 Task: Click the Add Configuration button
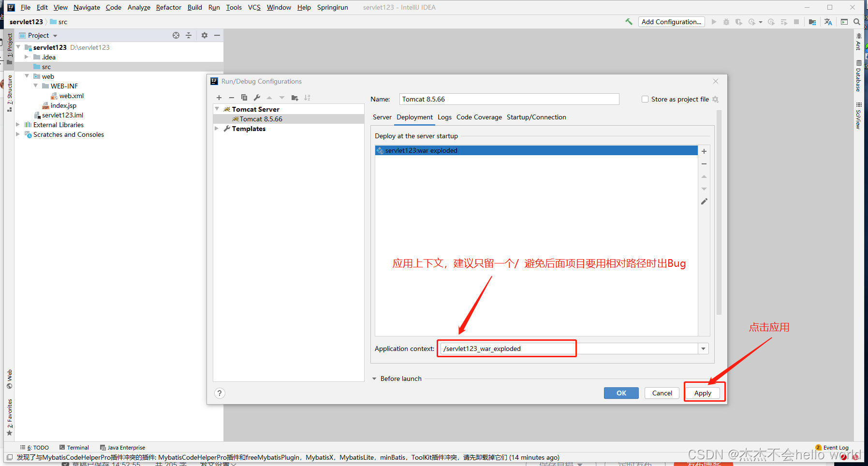pos(671,22)
